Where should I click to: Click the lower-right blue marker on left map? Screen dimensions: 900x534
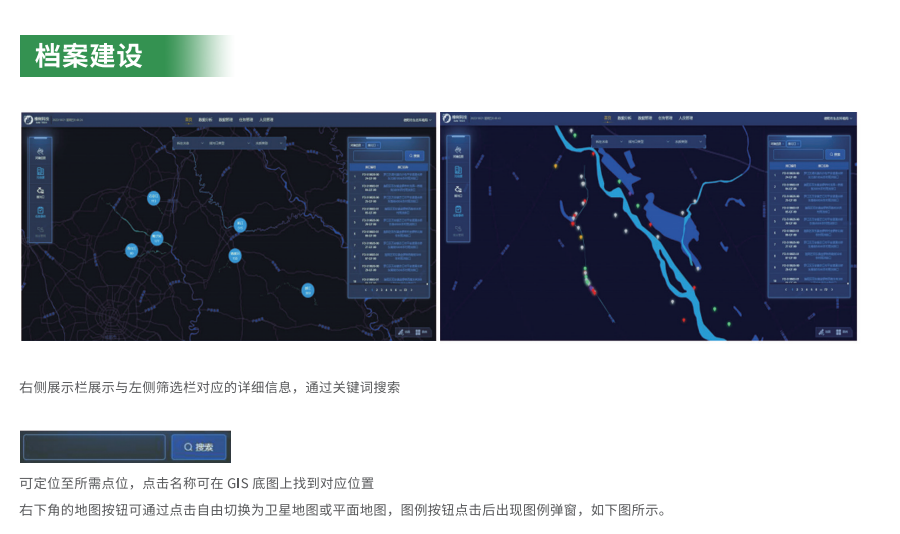pos(307,290)
